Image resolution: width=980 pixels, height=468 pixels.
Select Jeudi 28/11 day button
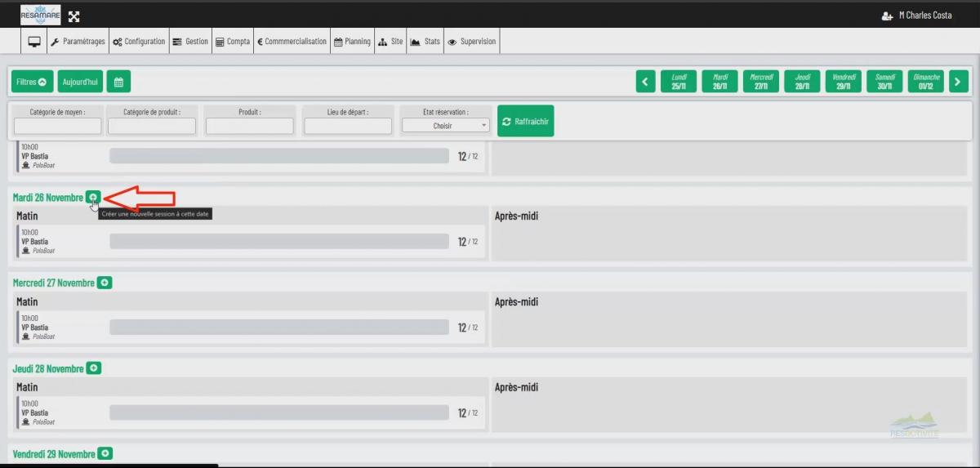[802, 82]
